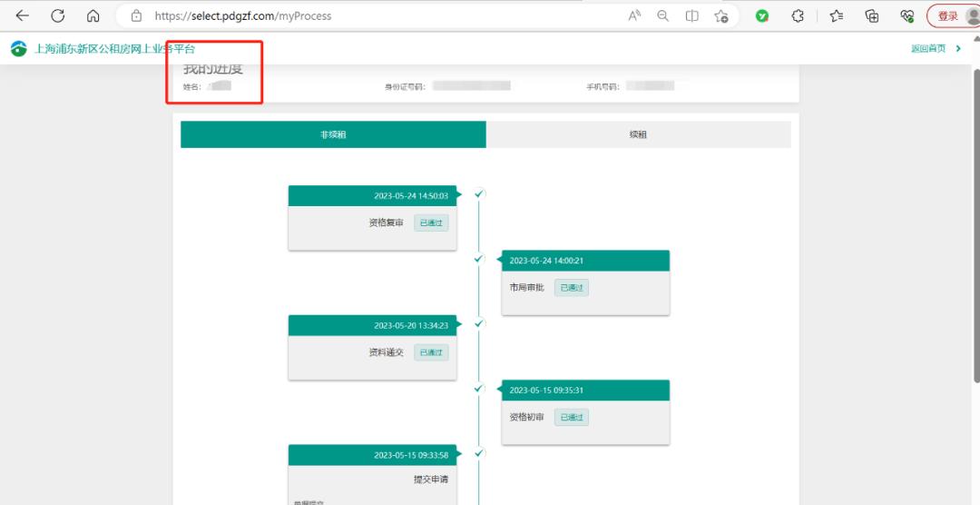
Task: Click the 市局审批 step label
Action: pyautogui.click(x=527, y=288)
